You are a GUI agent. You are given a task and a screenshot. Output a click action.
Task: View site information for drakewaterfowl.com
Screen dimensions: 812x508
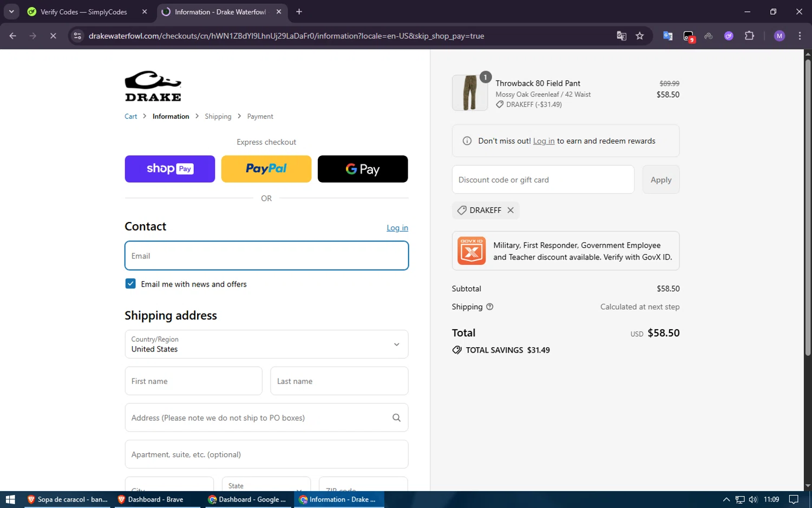click(77, 36)
